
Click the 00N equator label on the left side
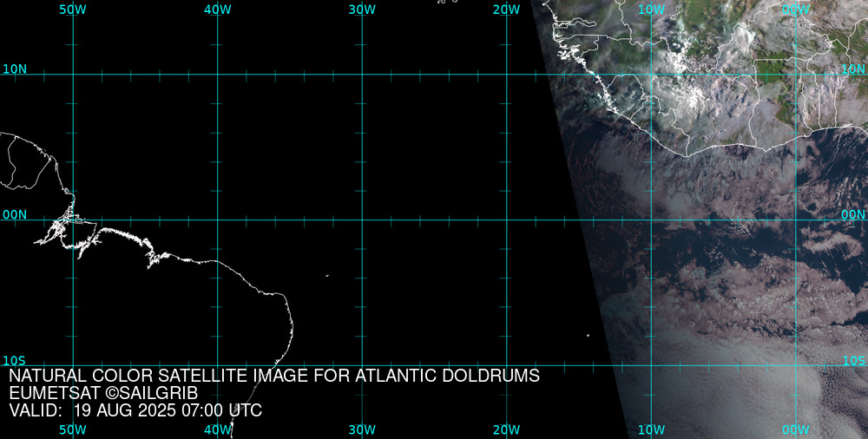(15, 215)
